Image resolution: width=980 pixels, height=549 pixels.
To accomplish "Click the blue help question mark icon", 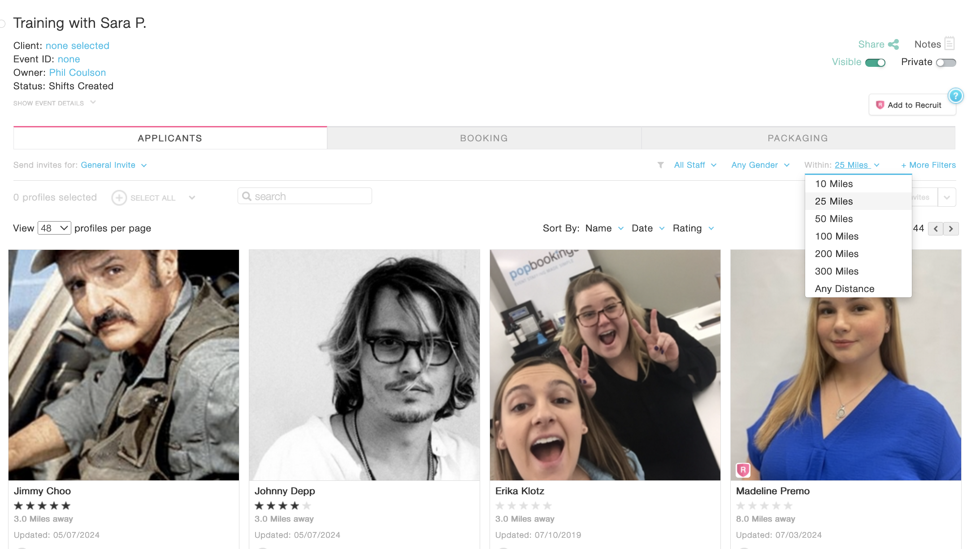I will (x=955, y=96).
